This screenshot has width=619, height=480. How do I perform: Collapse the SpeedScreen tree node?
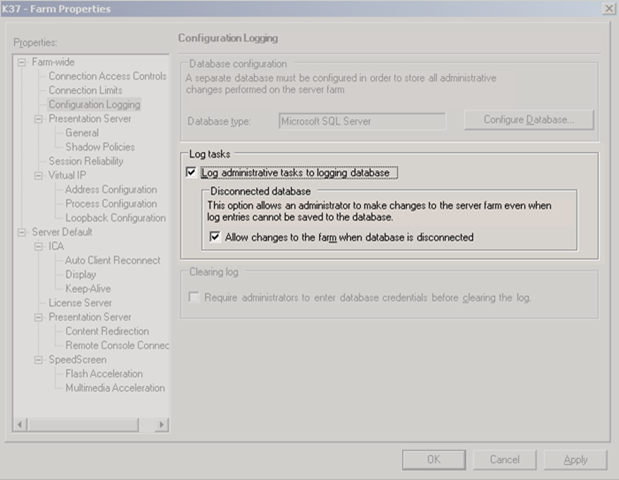(39, 360)
